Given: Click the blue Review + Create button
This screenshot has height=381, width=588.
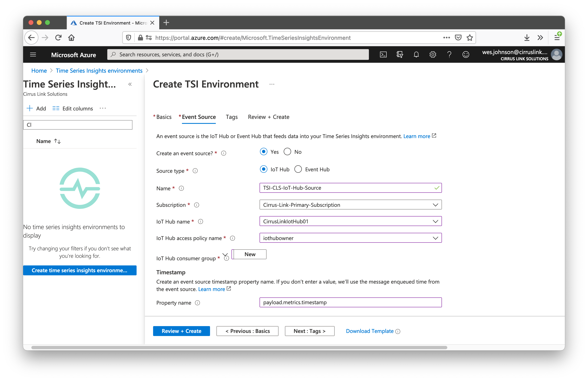Looking at the screenshot, I should [x=181, y=331].
